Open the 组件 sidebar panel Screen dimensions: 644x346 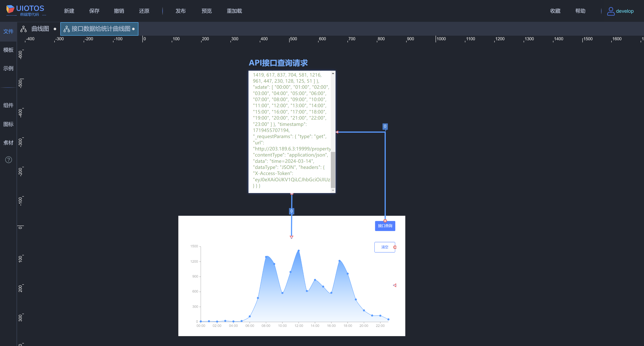click(x=8, y=105)
